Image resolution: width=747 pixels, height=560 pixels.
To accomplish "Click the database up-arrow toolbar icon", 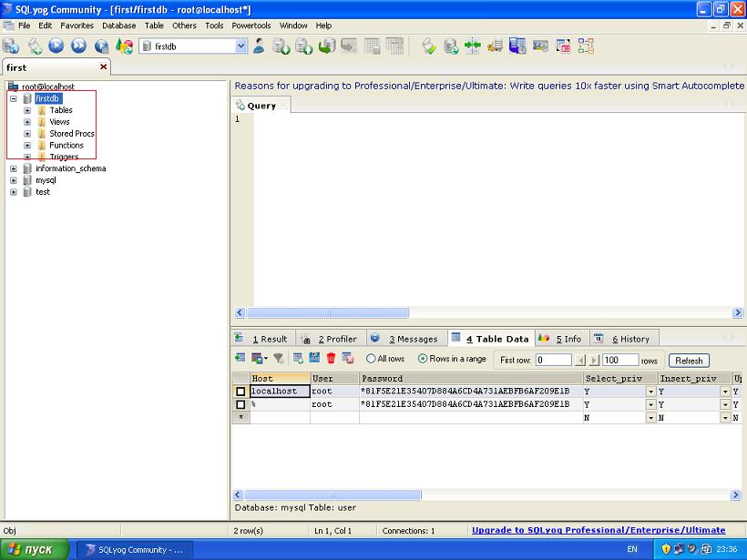I will 304,46.
